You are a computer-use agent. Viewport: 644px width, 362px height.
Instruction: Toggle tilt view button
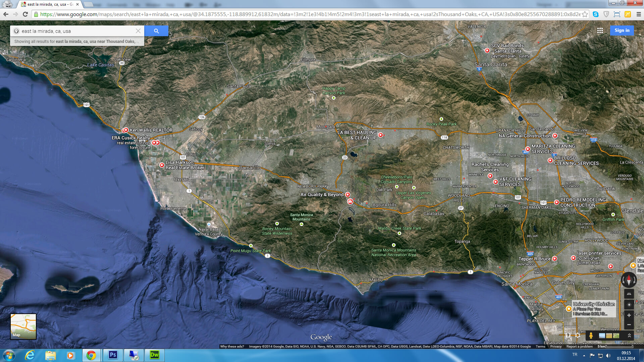629,294
